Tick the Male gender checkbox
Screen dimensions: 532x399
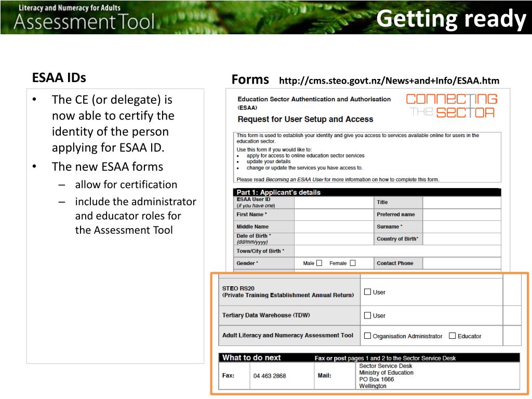[x=319, y=263]
